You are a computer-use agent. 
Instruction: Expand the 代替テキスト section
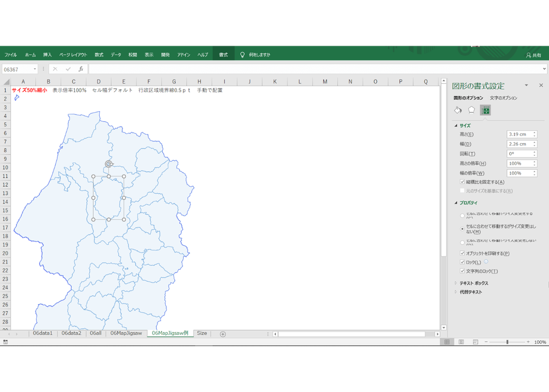(x=456, y=292)
